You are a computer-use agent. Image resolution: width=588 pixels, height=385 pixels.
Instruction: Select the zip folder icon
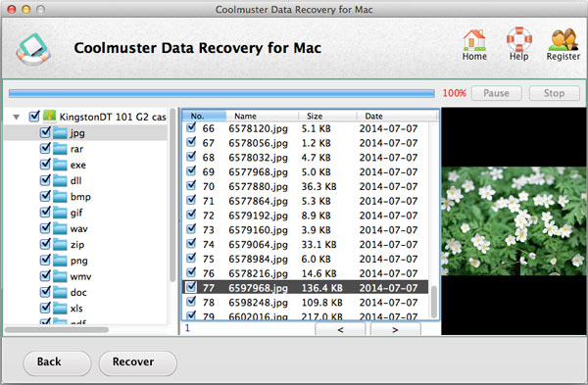[x=60, y=244]
